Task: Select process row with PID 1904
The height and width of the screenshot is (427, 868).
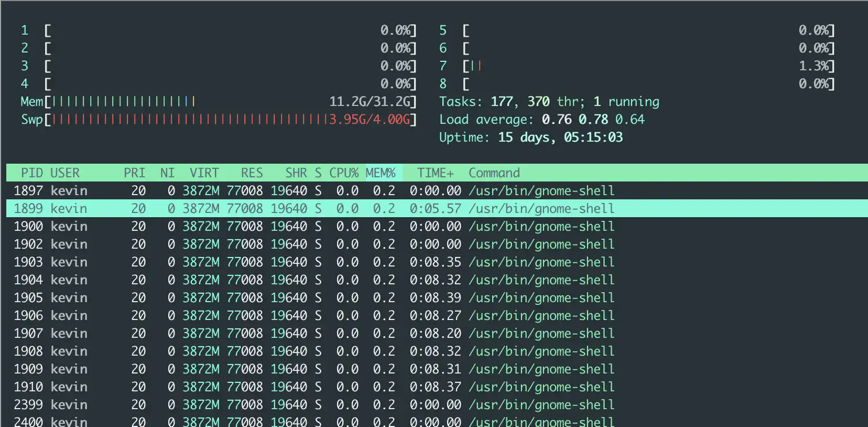Action: pos(437,280)
